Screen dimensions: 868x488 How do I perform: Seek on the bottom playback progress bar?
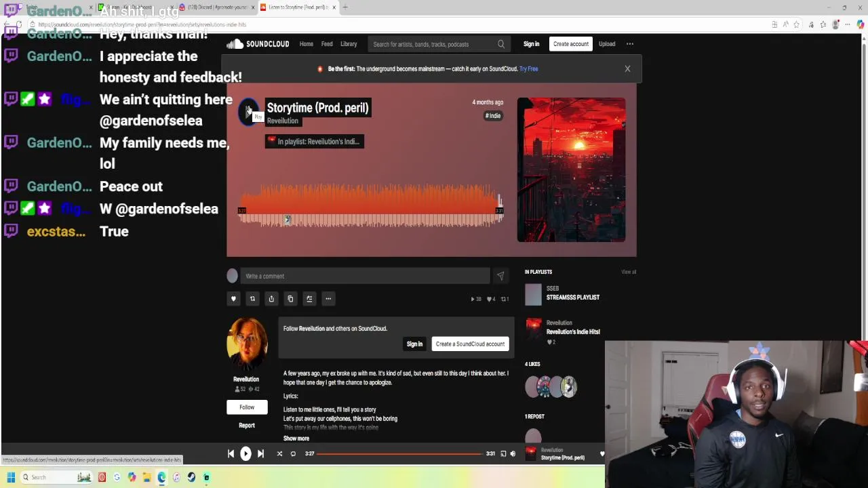[399, 454]
